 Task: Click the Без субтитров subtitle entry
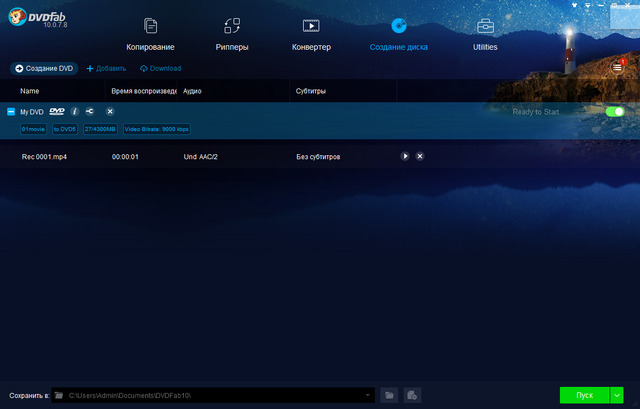coord(318,157)
